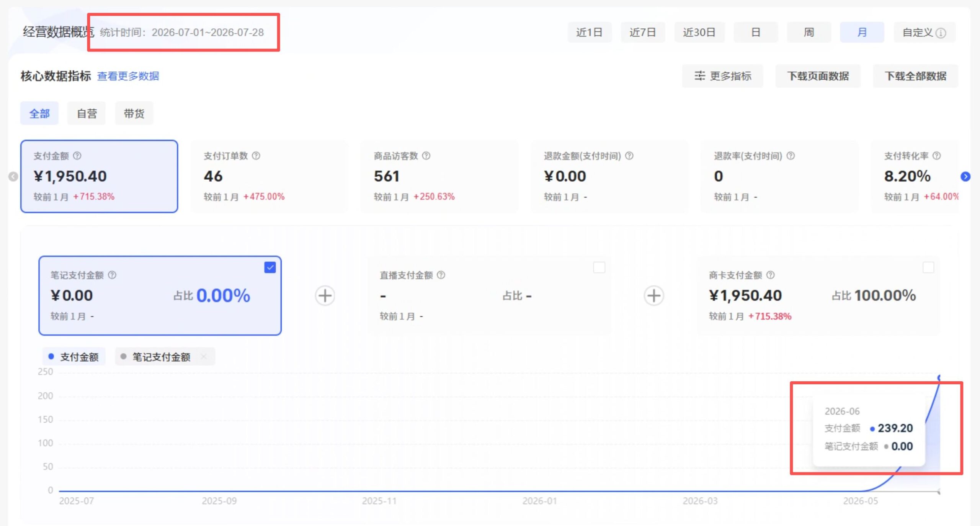The image size is (980, 526).
Task: Click help icon next to 商品访客数
Action: click(426, 156)
